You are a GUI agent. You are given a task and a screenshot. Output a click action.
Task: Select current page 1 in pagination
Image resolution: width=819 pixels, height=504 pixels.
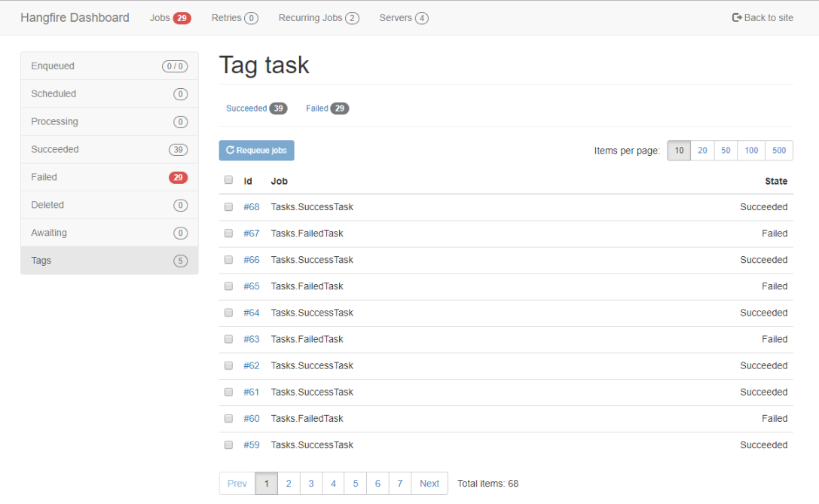267,484
